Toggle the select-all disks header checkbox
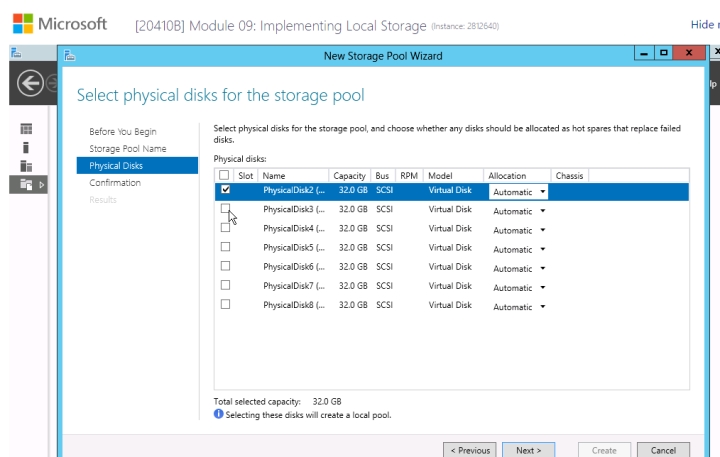 (224, 175)
